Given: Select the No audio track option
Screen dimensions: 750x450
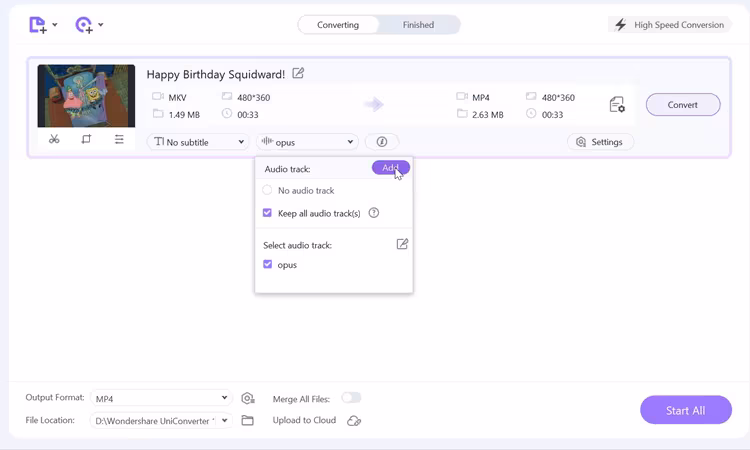Looking at the screenshot, I should point(267,190).
